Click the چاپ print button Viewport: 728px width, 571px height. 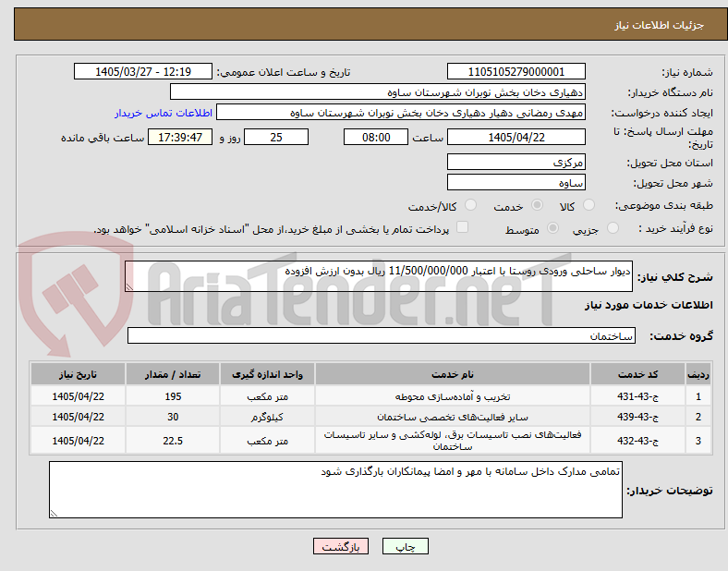406,546
